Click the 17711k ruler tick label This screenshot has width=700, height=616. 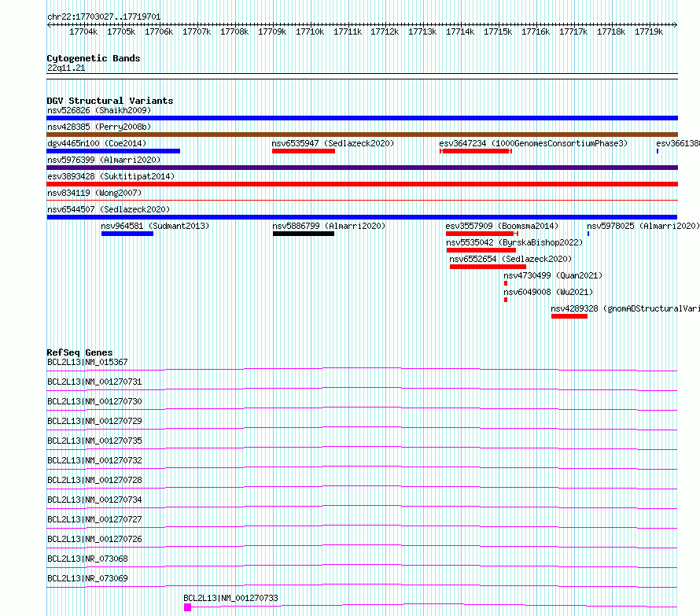click(348, 31)
